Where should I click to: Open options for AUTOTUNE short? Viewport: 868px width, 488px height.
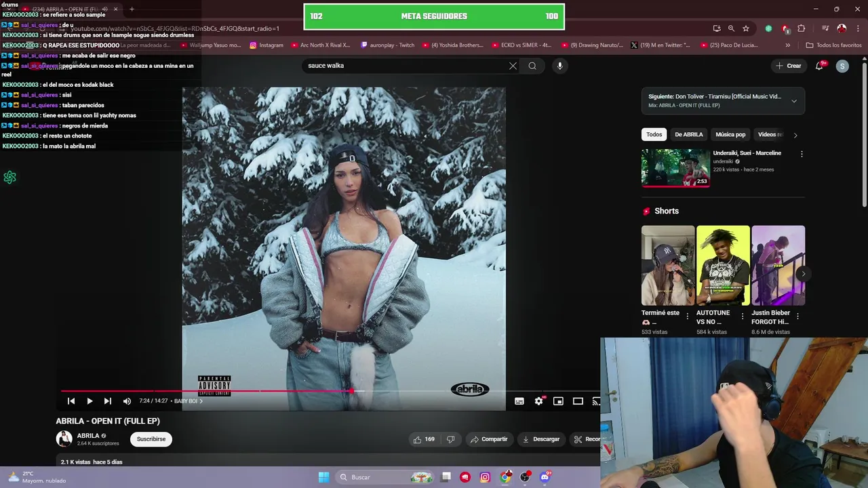click(x=743, y=317)
